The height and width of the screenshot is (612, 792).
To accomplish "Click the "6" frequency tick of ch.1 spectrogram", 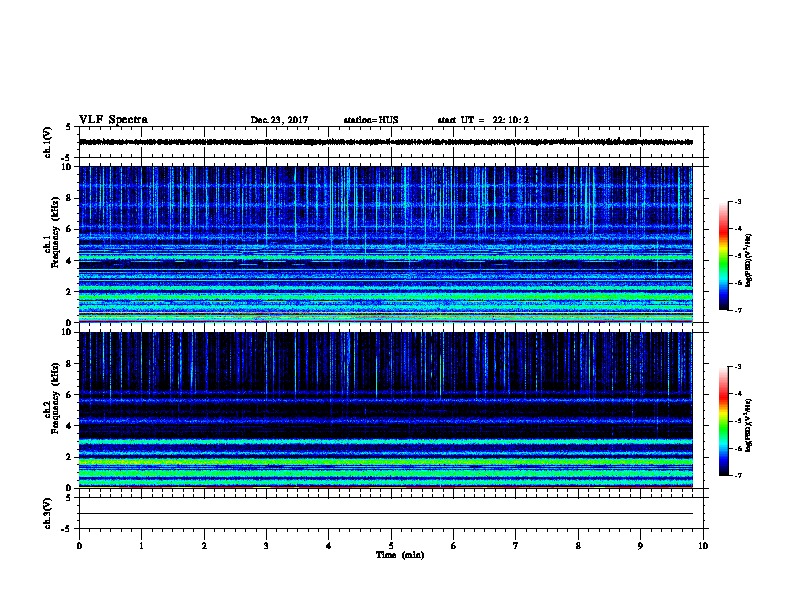I will click(70, 229).
